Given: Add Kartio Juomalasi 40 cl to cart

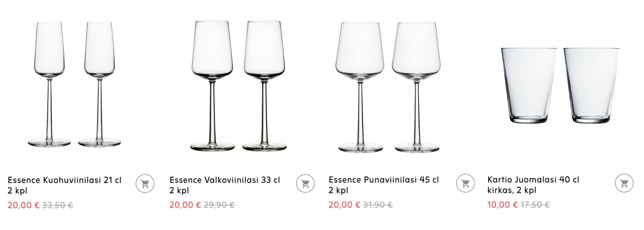Looking at the screenshot, I should [624, 183].
